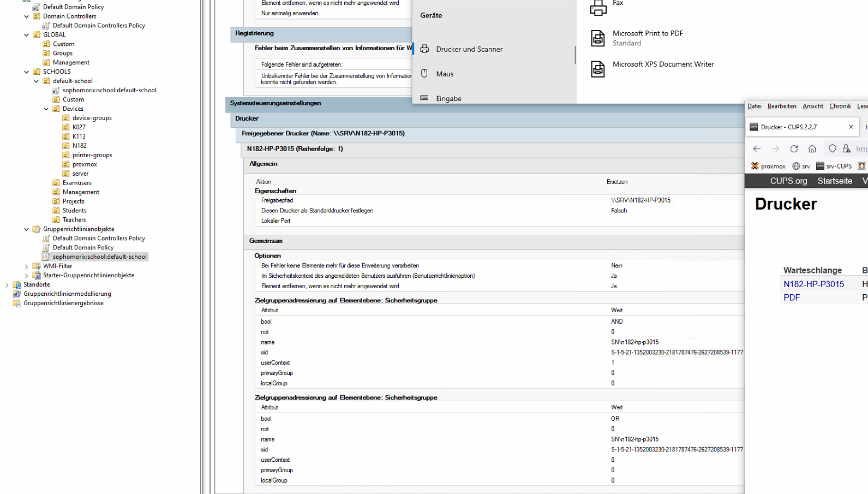This screenshot has height=494, width=868.
Task: Select Microsoft XPS Document Writer printer
Action: [652, 68]
